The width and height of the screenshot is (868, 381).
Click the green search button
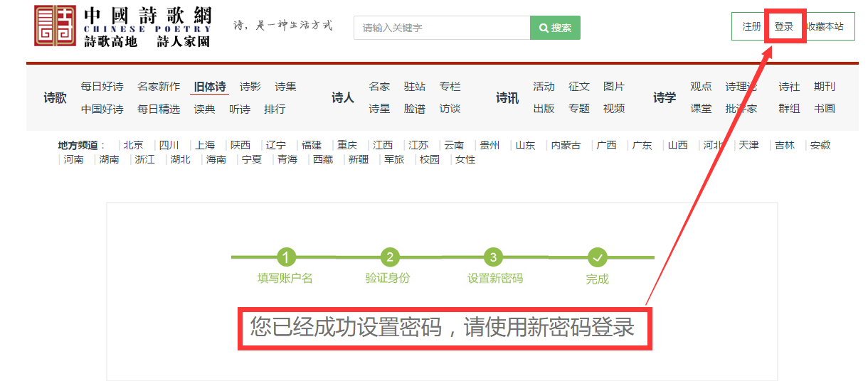tap(555, 28)
